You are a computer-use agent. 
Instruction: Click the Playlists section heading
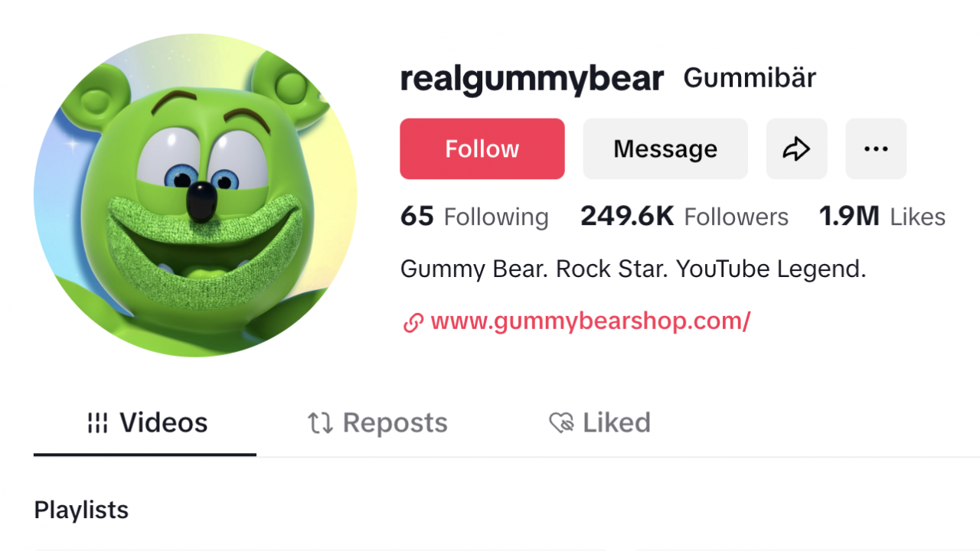tap(81, 510)
